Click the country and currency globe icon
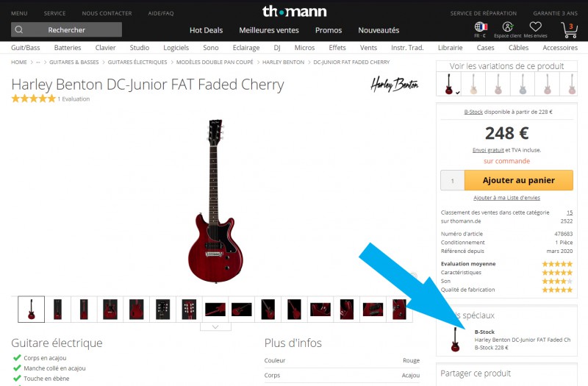Screen dimensions: 588x386 (x=481, y=27)
